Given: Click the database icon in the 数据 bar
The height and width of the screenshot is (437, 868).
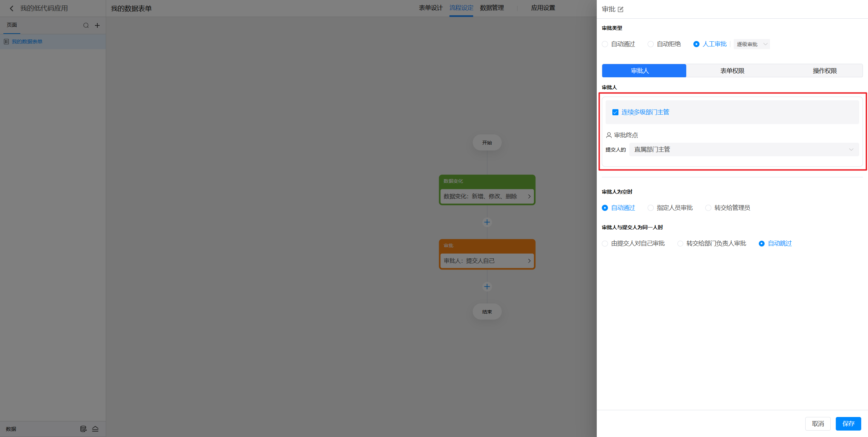Looking at the screenshot, I should click(83, 429).
